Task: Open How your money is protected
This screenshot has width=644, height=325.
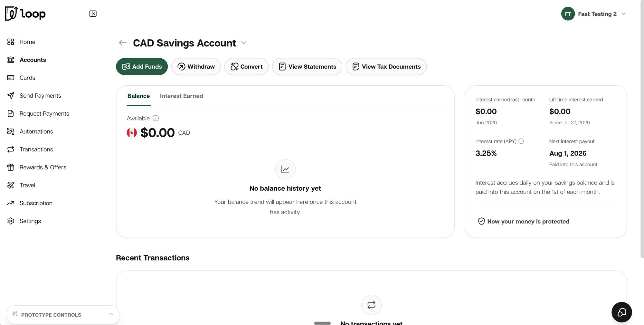Action: click(x=524, y=221)
